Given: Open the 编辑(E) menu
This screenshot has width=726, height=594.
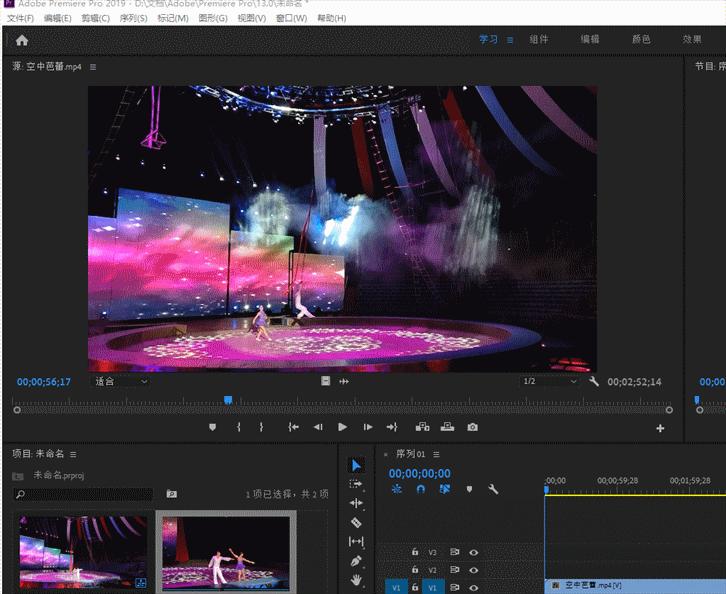Looking at the screenshot, I should tap(57, 18).
